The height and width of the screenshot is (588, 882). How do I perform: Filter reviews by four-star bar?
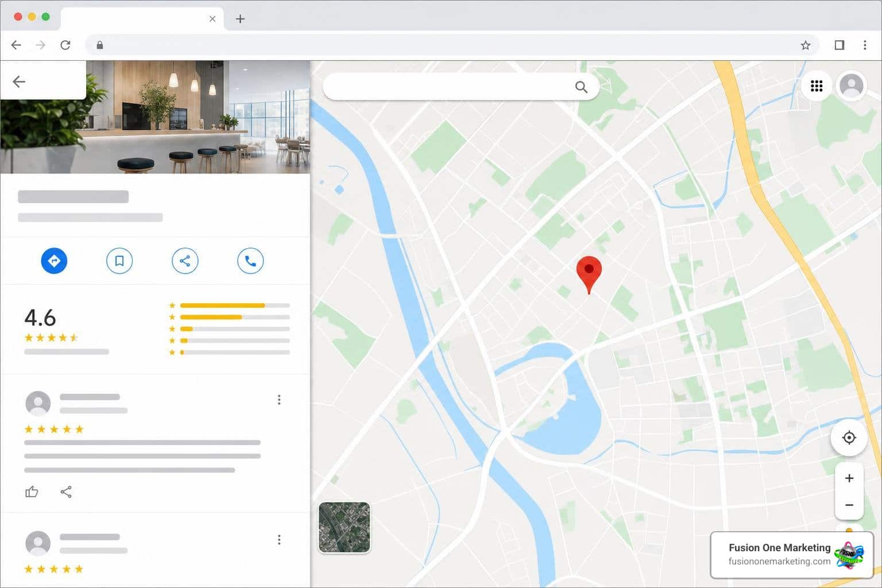pos(230,317)
